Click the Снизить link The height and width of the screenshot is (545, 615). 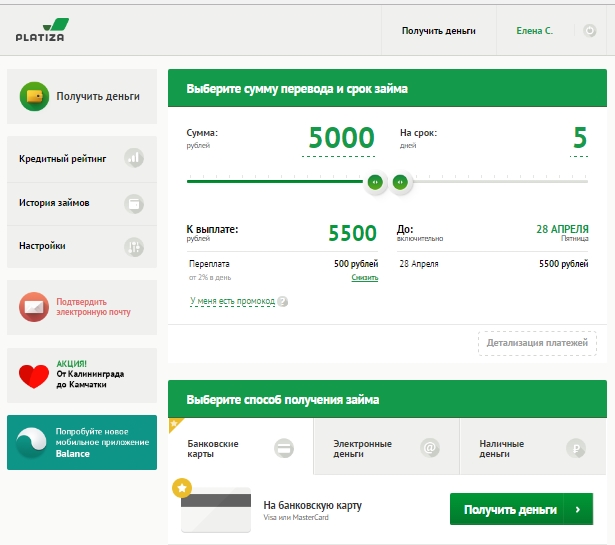pyautogui.click(x=364, y=277)
